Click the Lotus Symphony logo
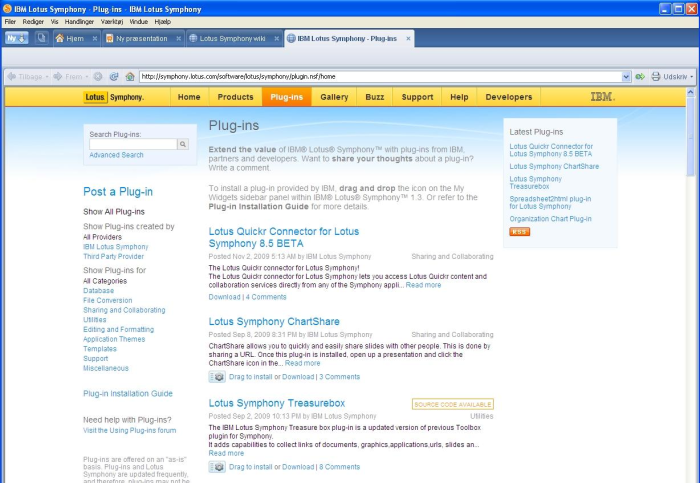 (x=114, y=97)
